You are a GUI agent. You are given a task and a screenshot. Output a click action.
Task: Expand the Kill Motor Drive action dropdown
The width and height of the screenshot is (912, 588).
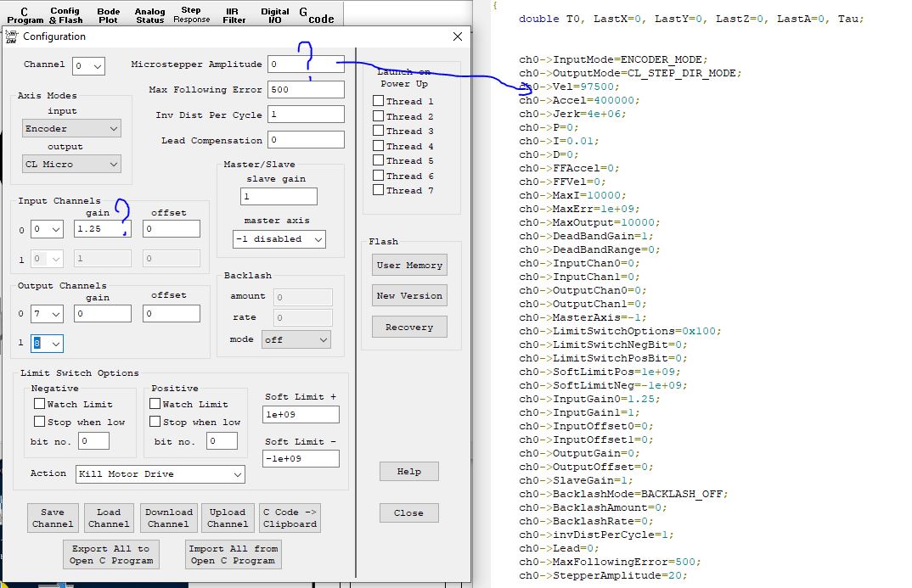pyautogui.click(x=160, y=474)
